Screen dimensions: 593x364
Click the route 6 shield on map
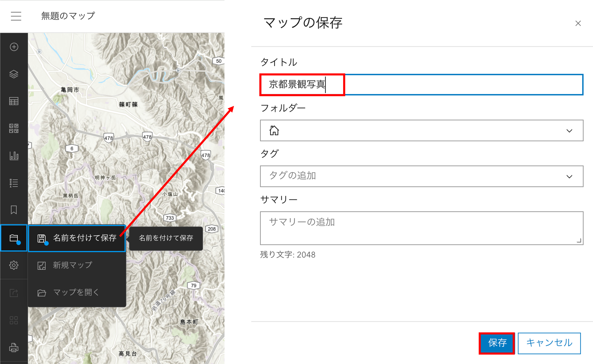pos(72,149)
